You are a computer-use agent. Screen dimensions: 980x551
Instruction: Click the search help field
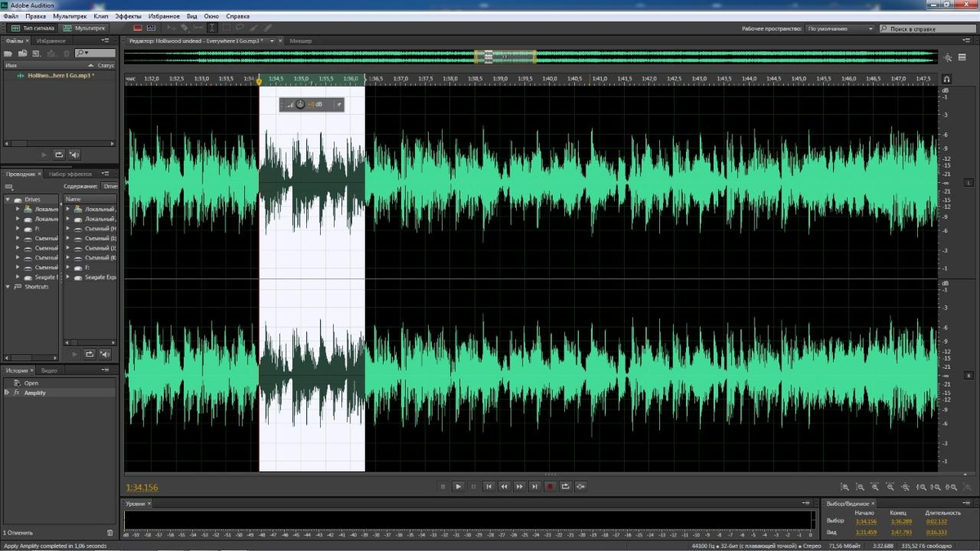928,29
